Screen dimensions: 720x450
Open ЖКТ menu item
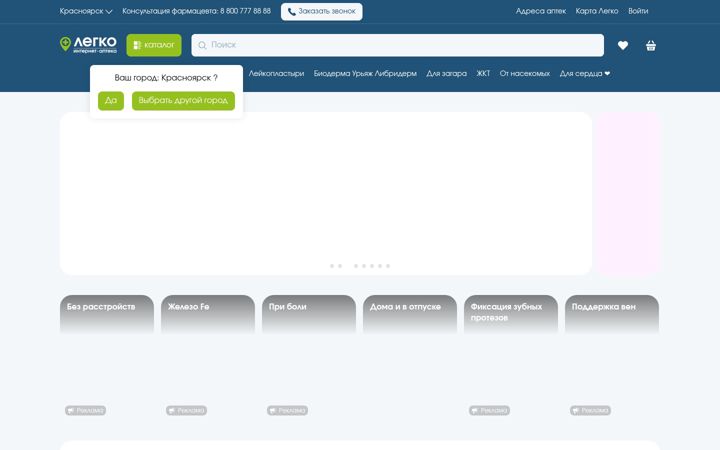tap(483, 73)
